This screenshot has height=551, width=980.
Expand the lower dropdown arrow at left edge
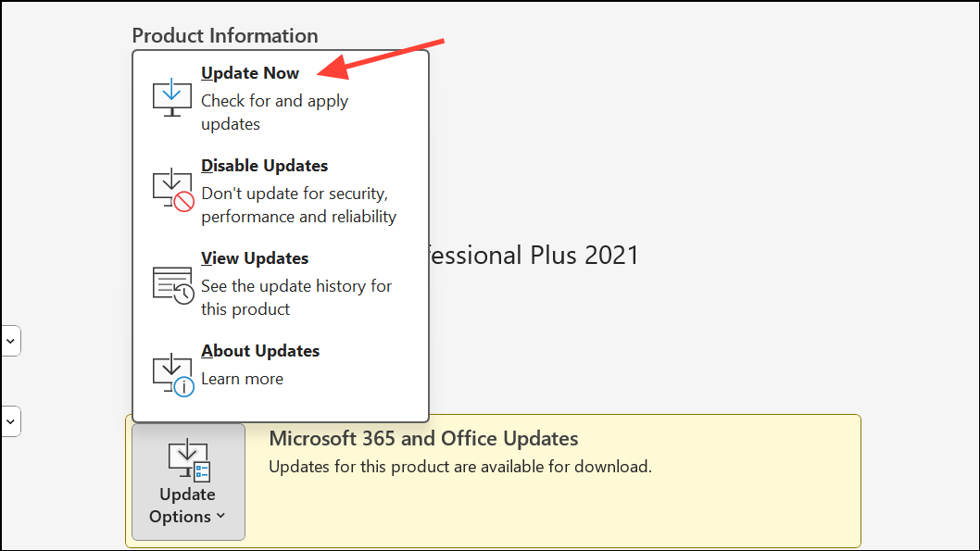[x=10, y=420]
